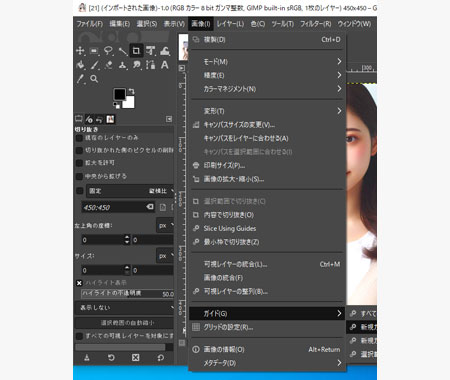Expand the 変形(T) submenu

click(x=268, y=111)
